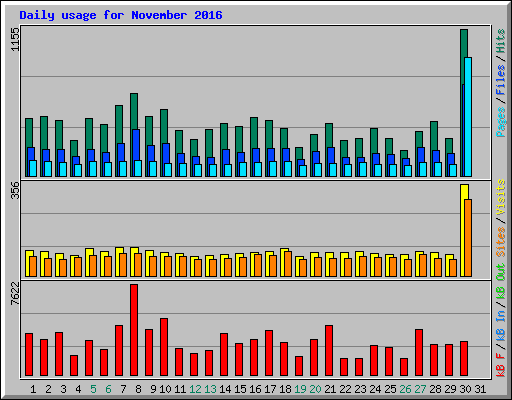Click the 356 axis value label
Image resolution: width=512 pixels, height=400 pixels.
coord(15,190)
